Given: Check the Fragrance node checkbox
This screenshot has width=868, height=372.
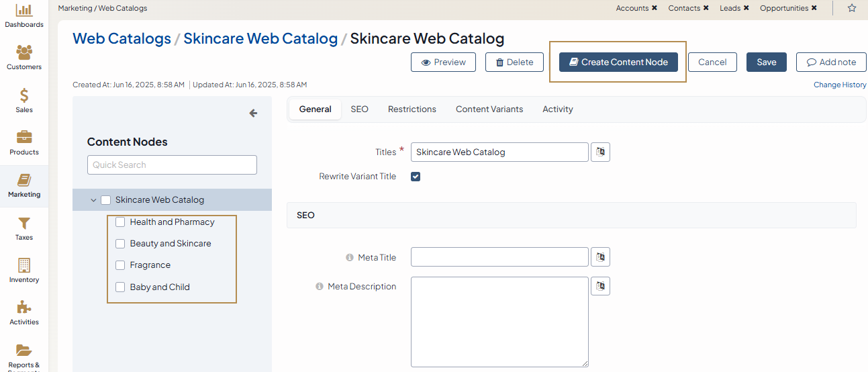Looking at the screenshot, I should point(120,265).
